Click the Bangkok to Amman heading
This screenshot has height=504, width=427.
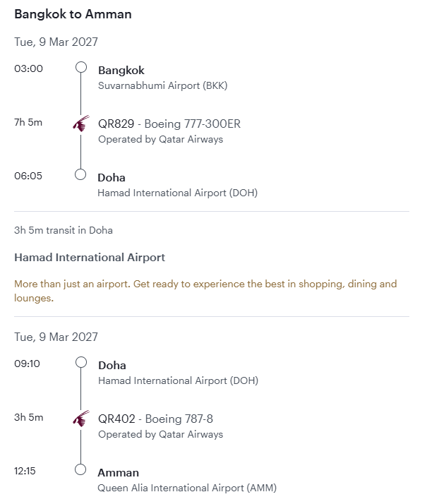coord(73,14)
